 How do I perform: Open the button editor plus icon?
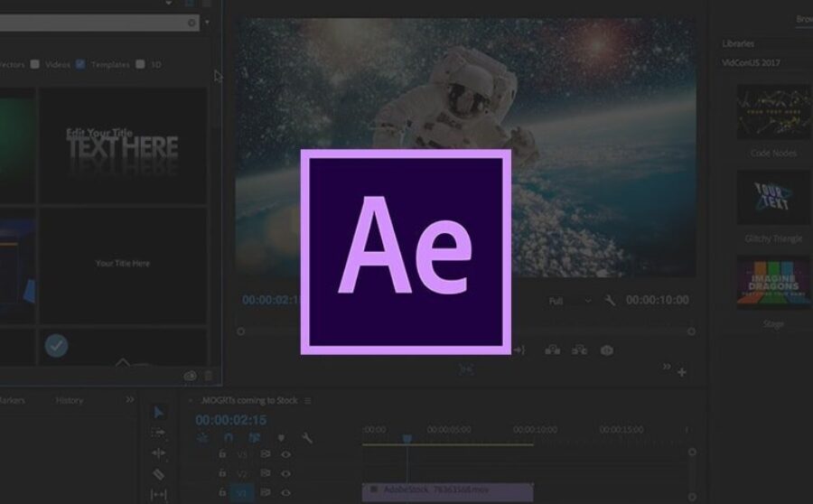click(682, 372)
